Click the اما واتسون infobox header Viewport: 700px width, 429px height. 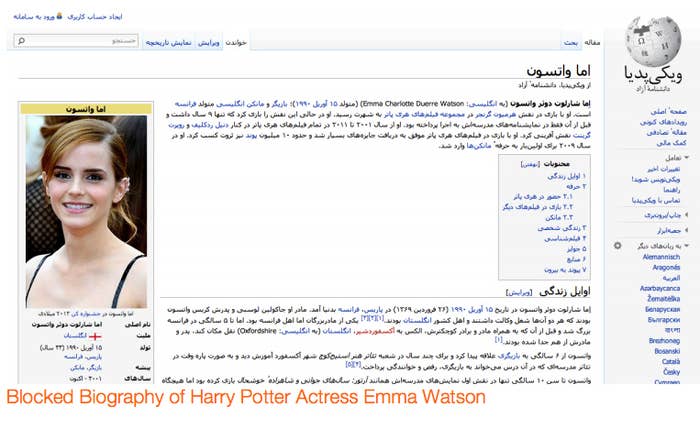(x=86, y=109)
